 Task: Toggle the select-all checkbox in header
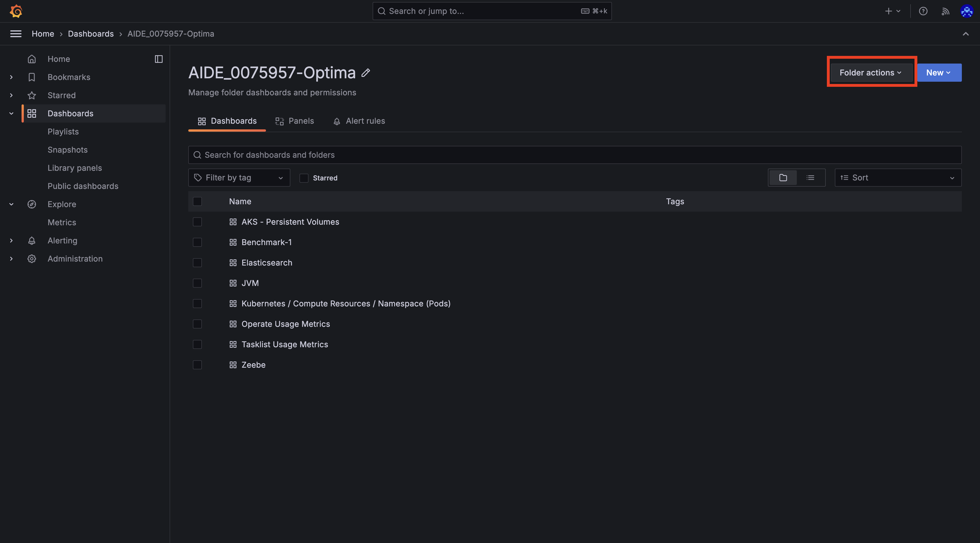click(x=197, y=201)
